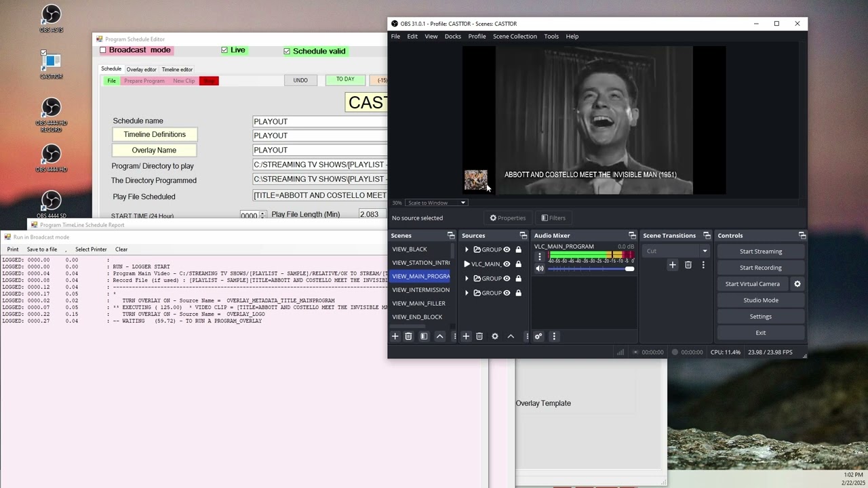Open source properties gear in Sources toolbar

[x=495, y=336]
